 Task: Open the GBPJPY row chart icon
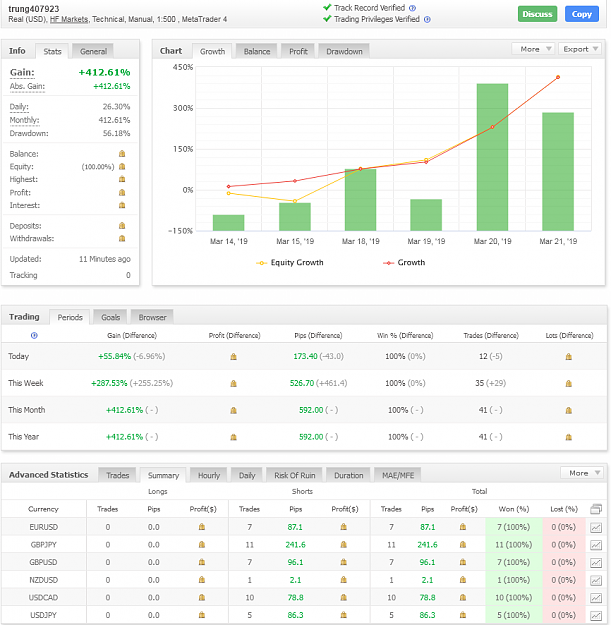click(596, 545)
